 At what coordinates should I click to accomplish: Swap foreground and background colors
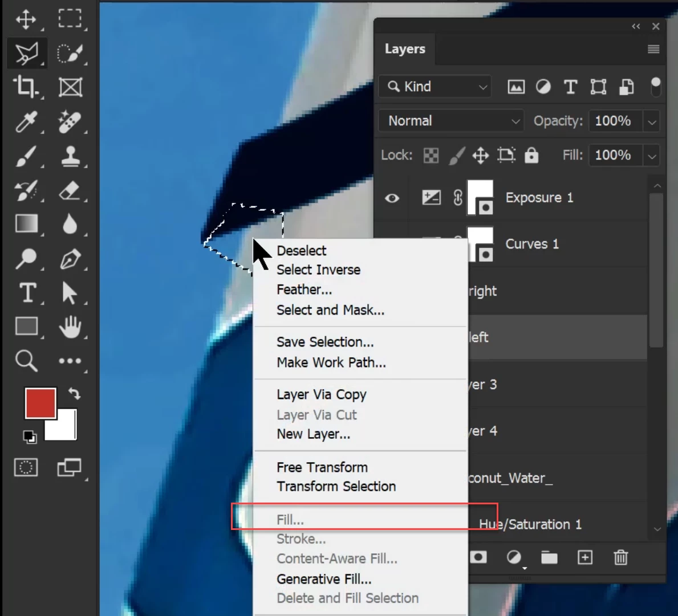[x=74, y=394]
